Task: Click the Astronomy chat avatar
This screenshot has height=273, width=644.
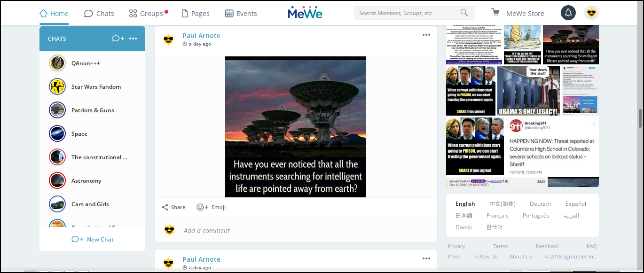Action: [57, 180]
